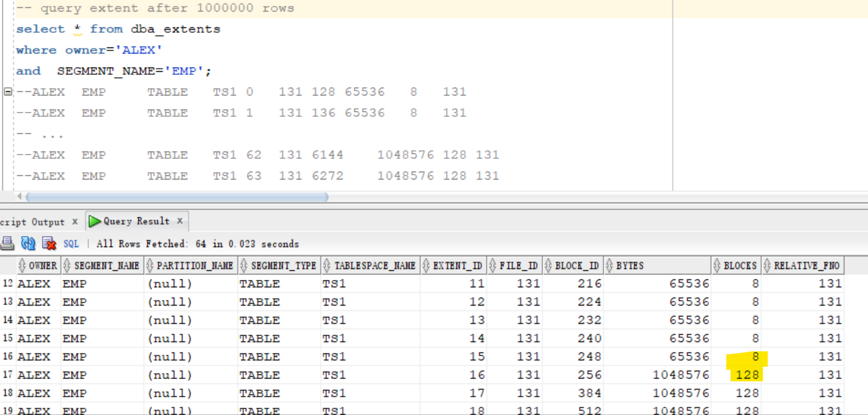The image size is (868, 415).
Task: Click the horizontal scrollbar thumb in SQL editor
Action: tap(177, 197)
